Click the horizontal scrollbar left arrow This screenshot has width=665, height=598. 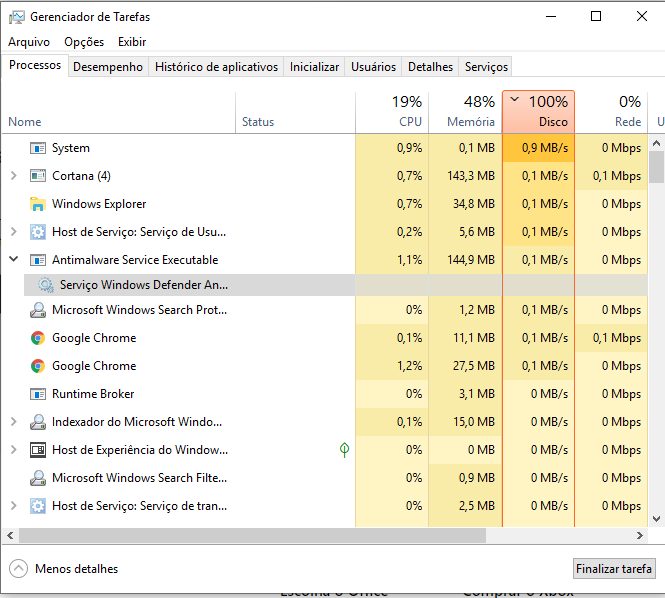pos(10,536)
